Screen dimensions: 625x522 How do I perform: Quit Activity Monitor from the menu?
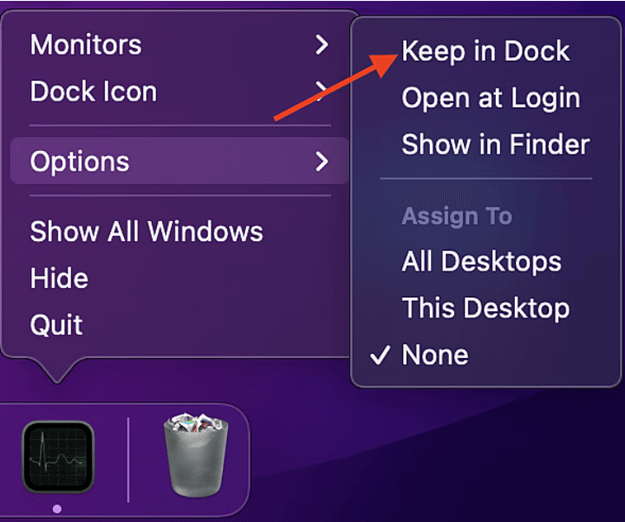pyautogui.click(x=56, y=325)
